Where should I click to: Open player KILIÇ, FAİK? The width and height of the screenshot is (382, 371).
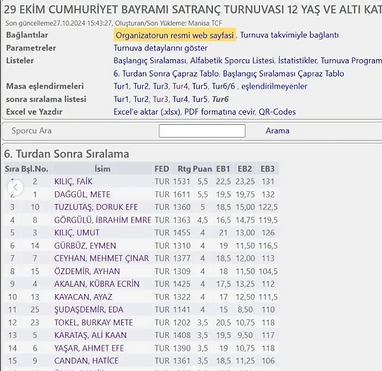tap(74, 182)
